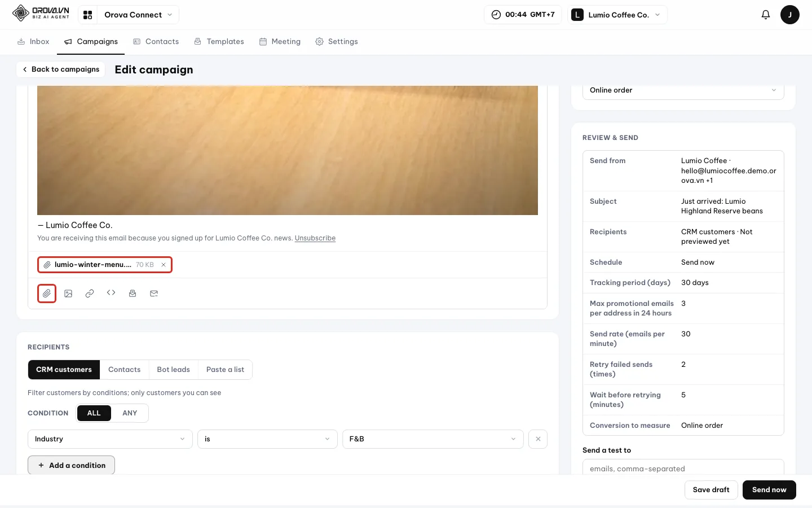Expand the Orova Connect app switcher
This screenshot has height=508, width=812.
(138, 15)
